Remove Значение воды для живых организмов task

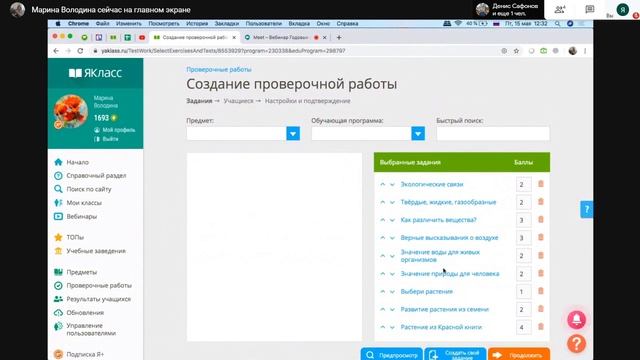click(541, 256)
